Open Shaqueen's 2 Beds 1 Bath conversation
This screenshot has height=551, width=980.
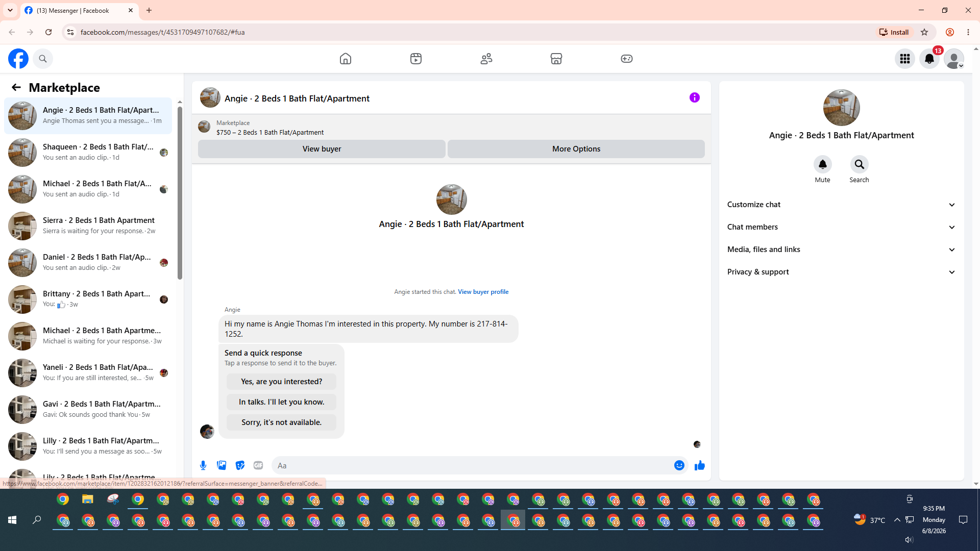click(88, 153)
